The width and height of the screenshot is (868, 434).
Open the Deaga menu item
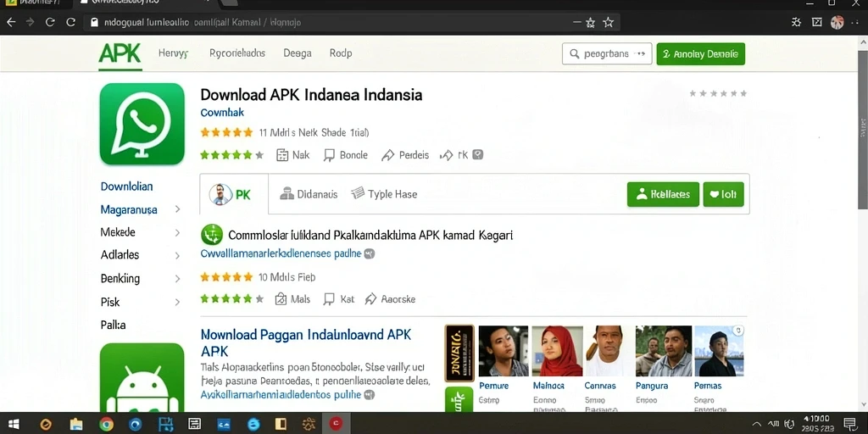[298, 53]
